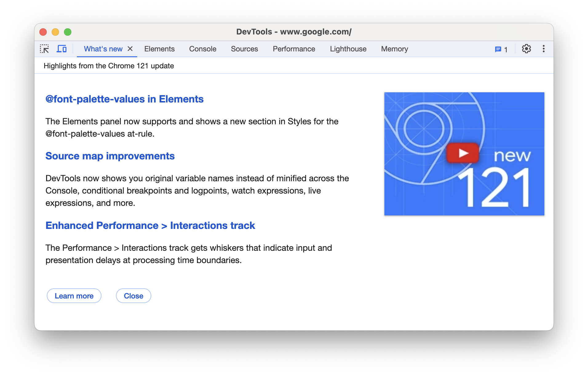Close the What's new tab
588x376 pixels.
130,49
